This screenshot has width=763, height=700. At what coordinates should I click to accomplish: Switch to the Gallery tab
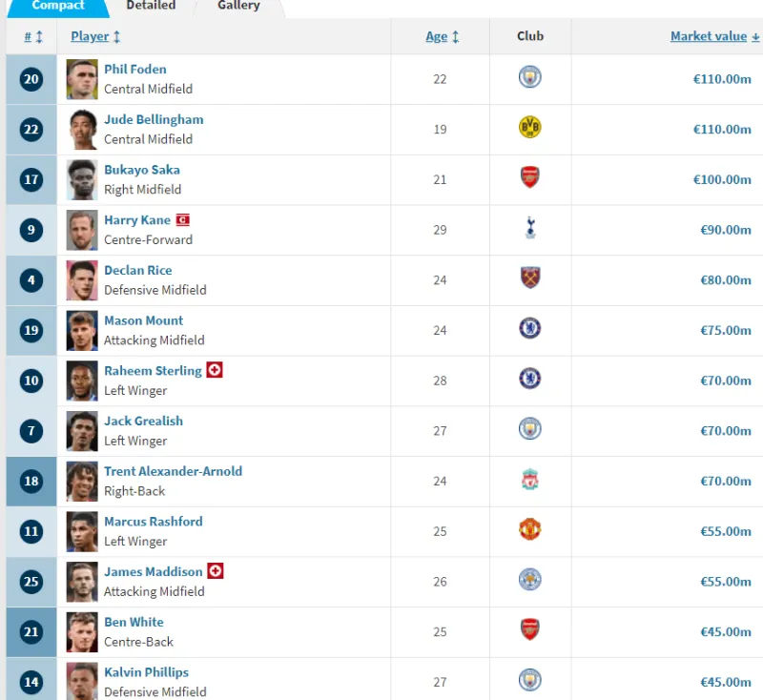pos(238,7)
